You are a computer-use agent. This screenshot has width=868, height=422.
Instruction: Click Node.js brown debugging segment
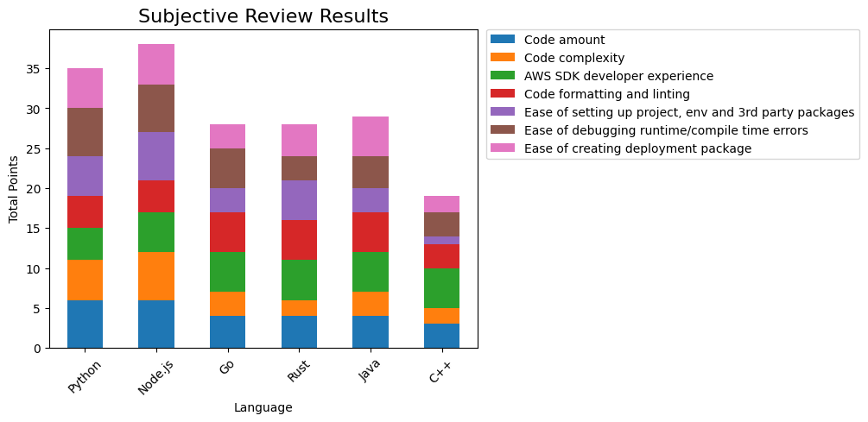point(156,109)
